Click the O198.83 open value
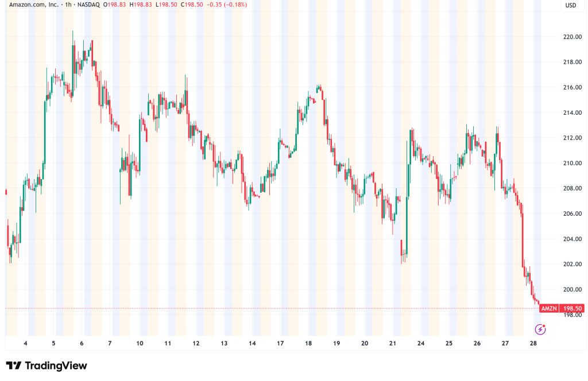The height and width of the screenshot is (381, 588). click(121, 5)
